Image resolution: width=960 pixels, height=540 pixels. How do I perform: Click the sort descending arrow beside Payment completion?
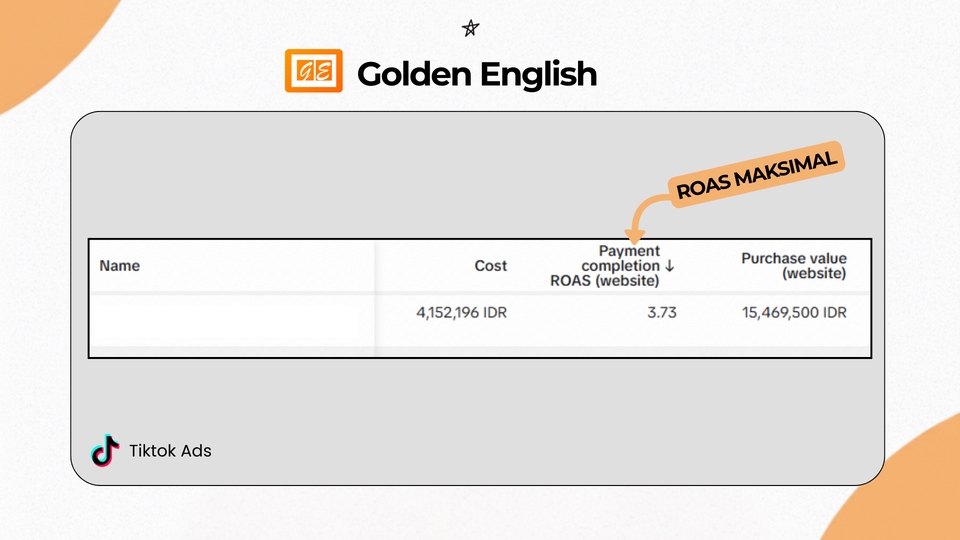(x=669, y=266)
